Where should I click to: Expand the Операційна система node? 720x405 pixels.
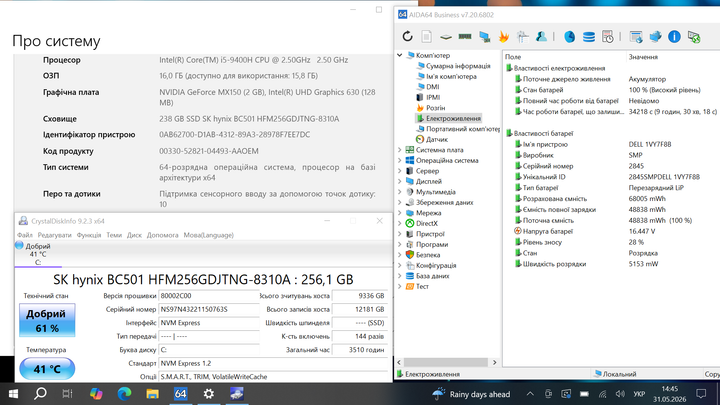[x=399, y=160]
